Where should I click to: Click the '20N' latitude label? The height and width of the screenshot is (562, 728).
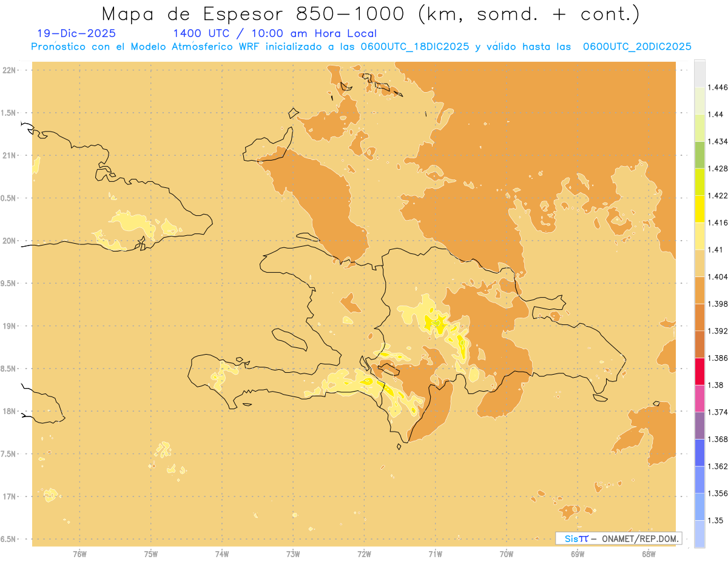(x=9, y=241)
